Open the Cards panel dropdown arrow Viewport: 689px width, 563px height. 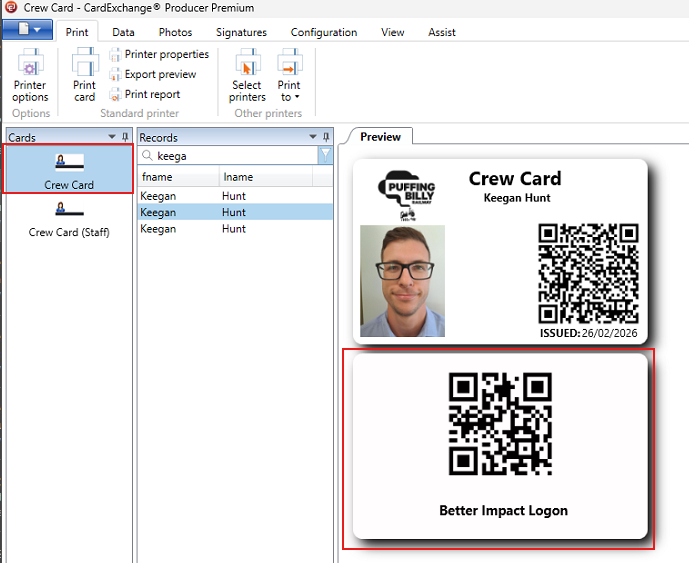pos(112,137)
